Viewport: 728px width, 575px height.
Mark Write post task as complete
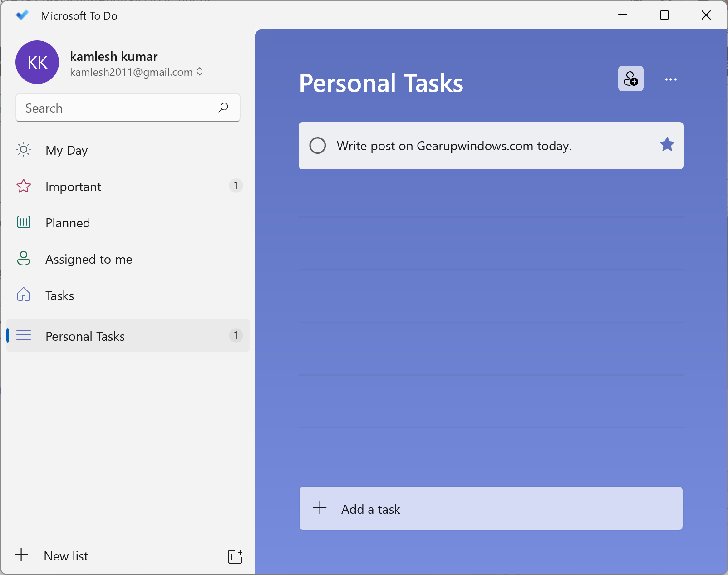pyautogui.click(x=317, y=146)
